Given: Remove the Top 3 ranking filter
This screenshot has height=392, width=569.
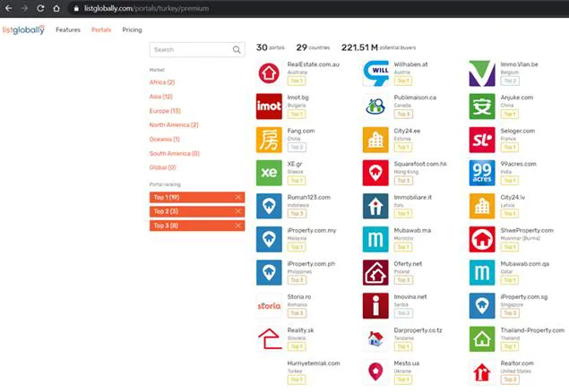Looking at the screenshot, I should coord(238,226).
